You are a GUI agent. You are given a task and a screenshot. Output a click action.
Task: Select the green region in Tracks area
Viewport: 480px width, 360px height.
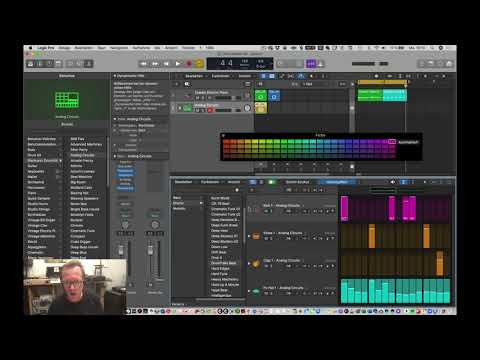coord(370,95)
